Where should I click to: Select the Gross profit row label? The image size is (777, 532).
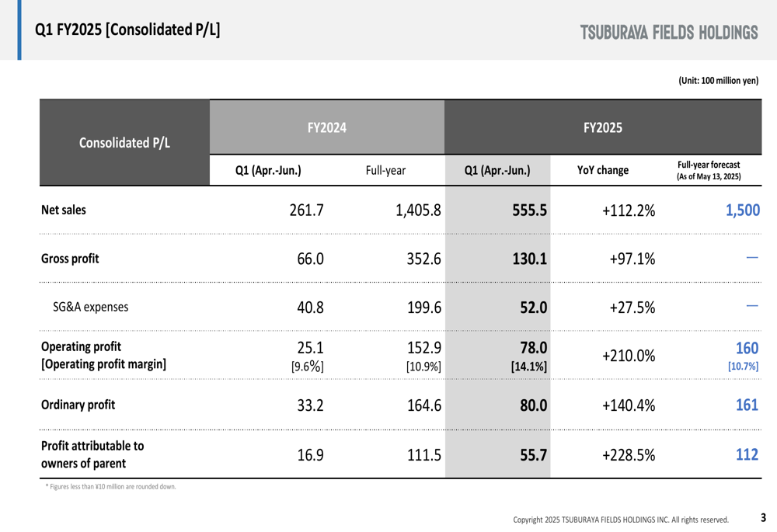click(70, 259)
